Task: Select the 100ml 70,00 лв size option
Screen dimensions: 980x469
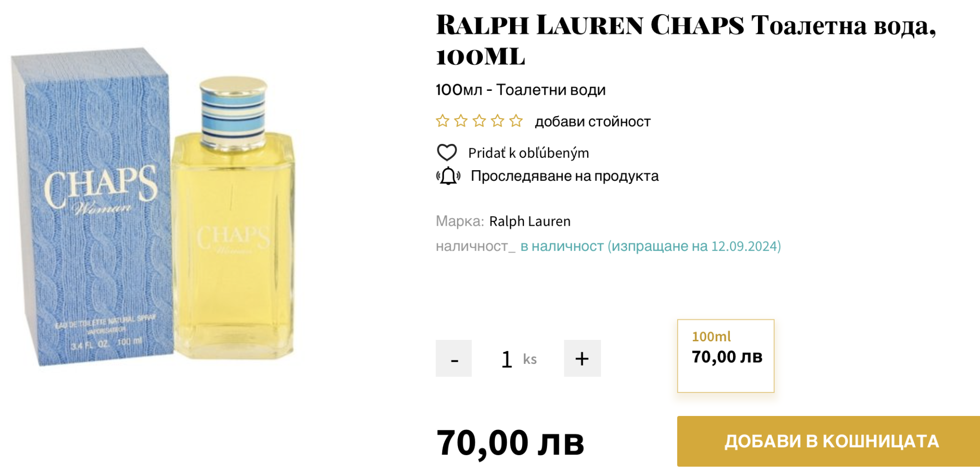Action: pos(725,356)
